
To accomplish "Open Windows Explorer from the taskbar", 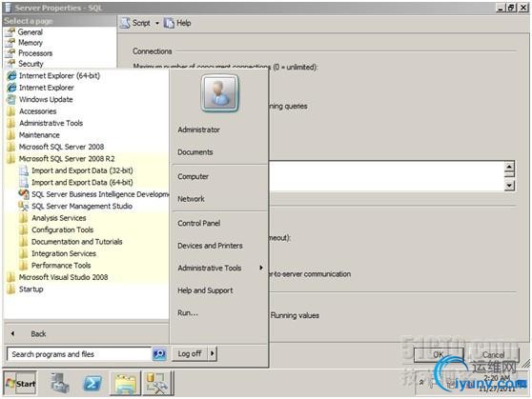I will point(125,384).
